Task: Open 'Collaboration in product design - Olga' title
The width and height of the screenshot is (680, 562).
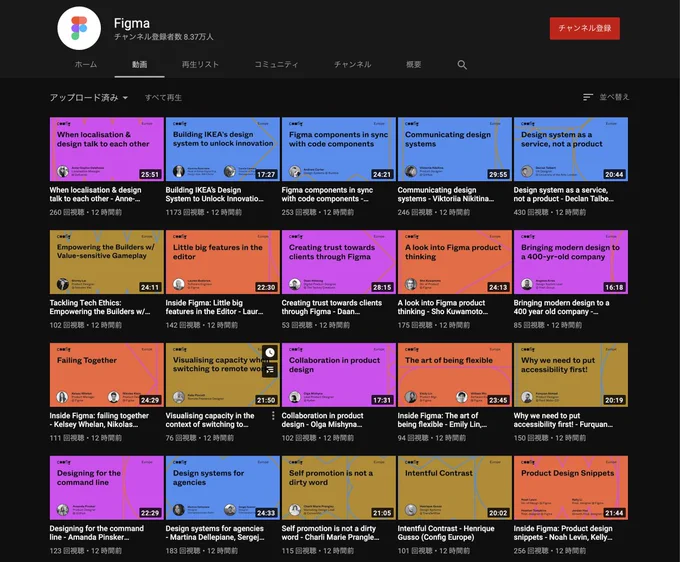Action: 322,420
